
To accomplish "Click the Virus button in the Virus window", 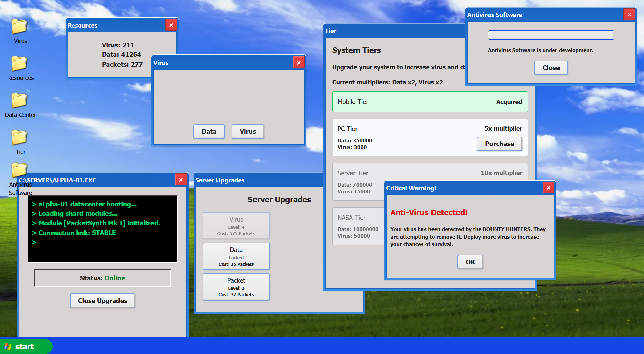I will (x=248, y=131).
